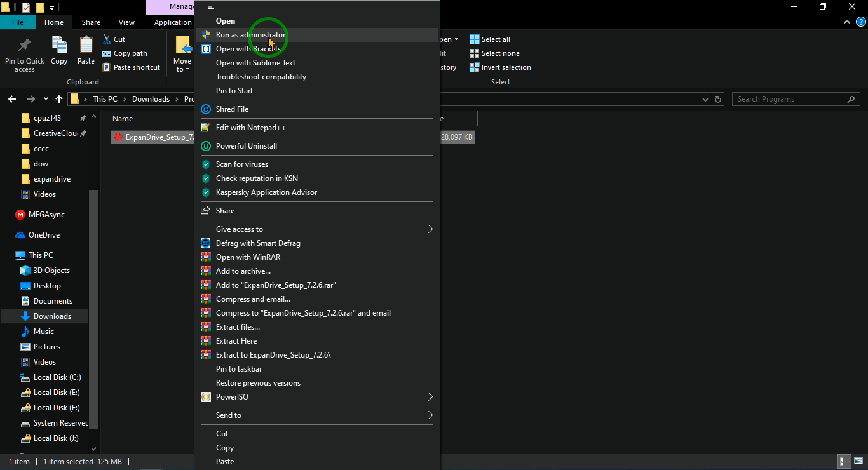Open the File tab

coord(18,22)
